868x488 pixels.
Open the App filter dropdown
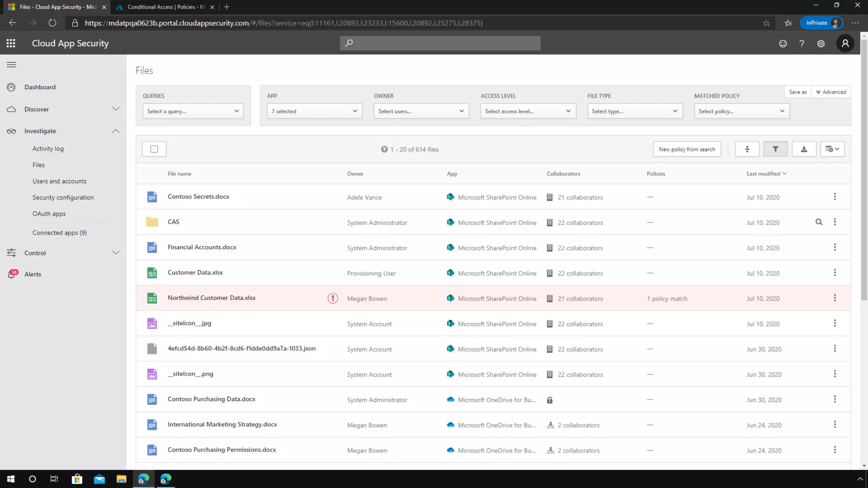pos(314,111)
